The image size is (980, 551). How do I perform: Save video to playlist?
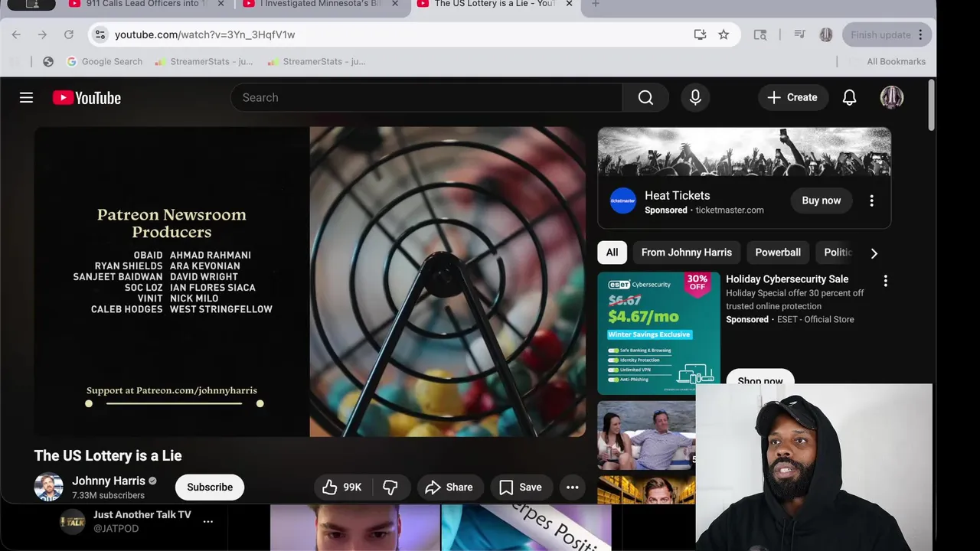pos(521,487)
